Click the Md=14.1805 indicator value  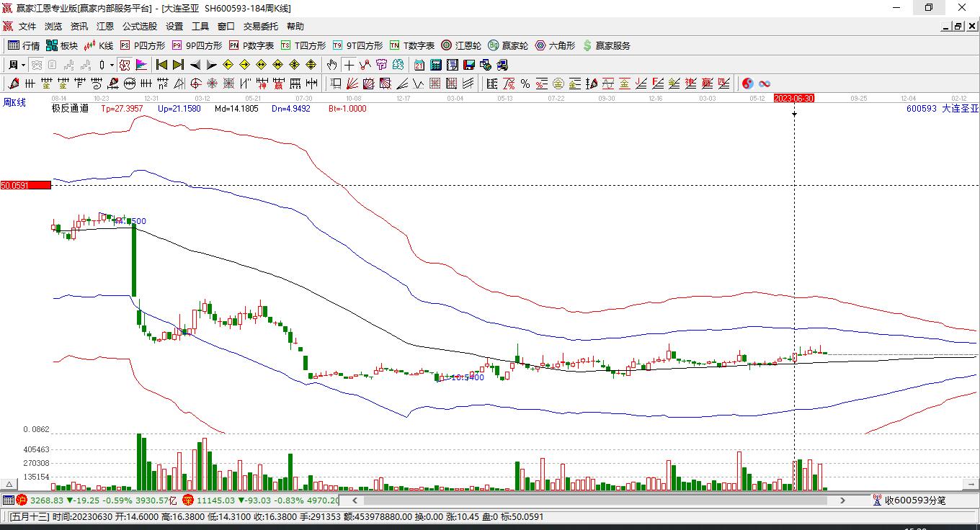tap(236, 109)
